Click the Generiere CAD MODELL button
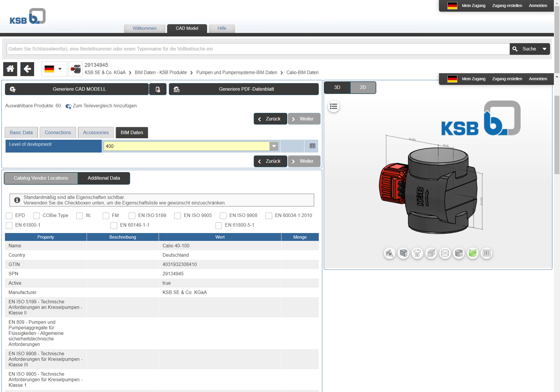Image resolution: width=560 pixels, height=392 pixels. coord(79,89)
